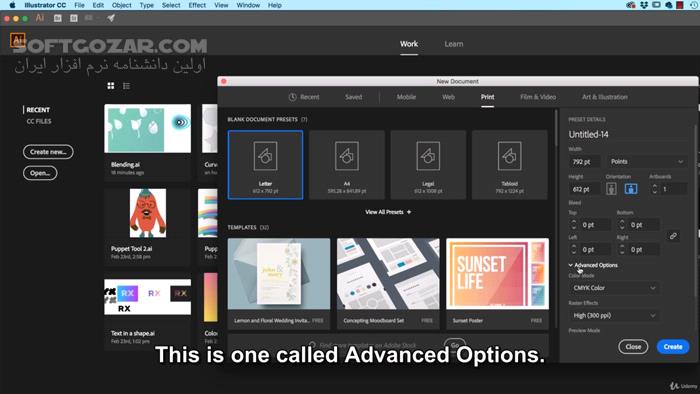Image resolution: width=700 pixels, height=394 pixels.
Task: Open the Lemon and Floral Wedding Invite template
Action: pos(279,284)
